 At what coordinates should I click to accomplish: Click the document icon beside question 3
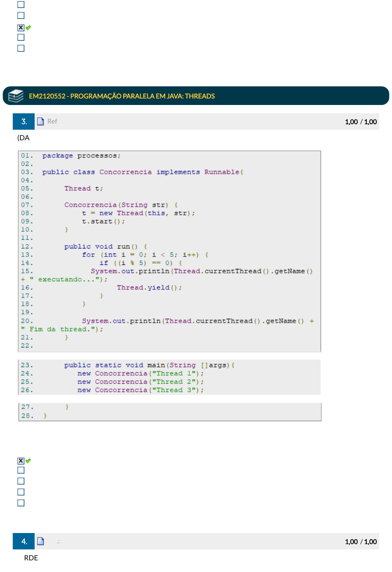40,121
